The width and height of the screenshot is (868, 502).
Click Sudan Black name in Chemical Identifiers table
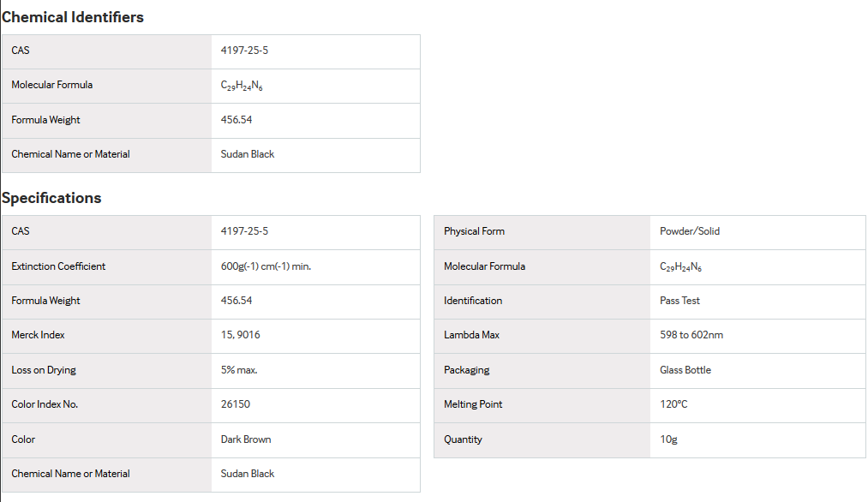[x=248, y=154]
